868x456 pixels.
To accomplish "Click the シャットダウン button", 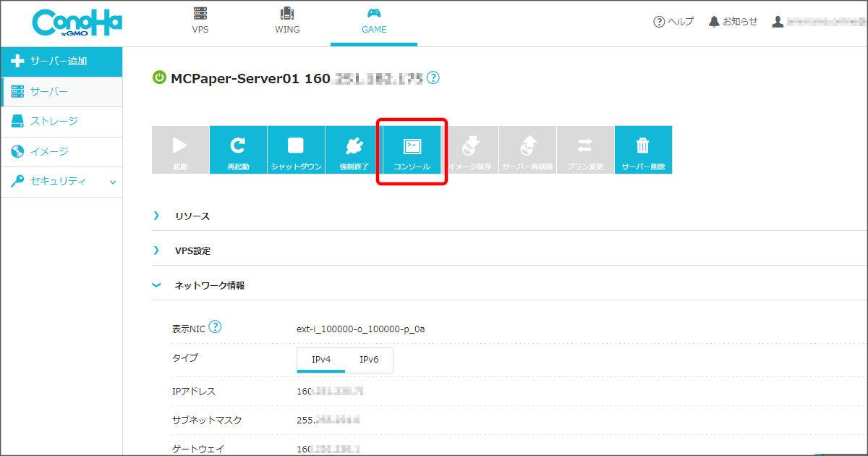I will [x=296, y=150].
